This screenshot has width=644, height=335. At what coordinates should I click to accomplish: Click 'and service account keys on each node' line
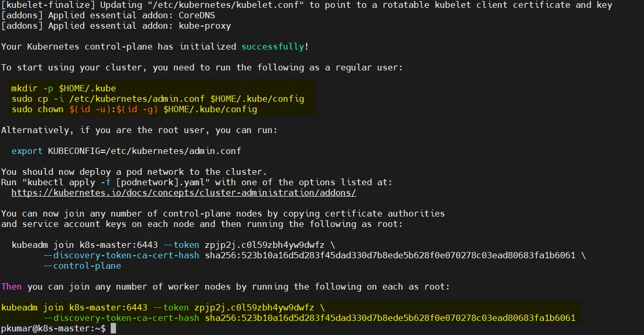(202, 224)
